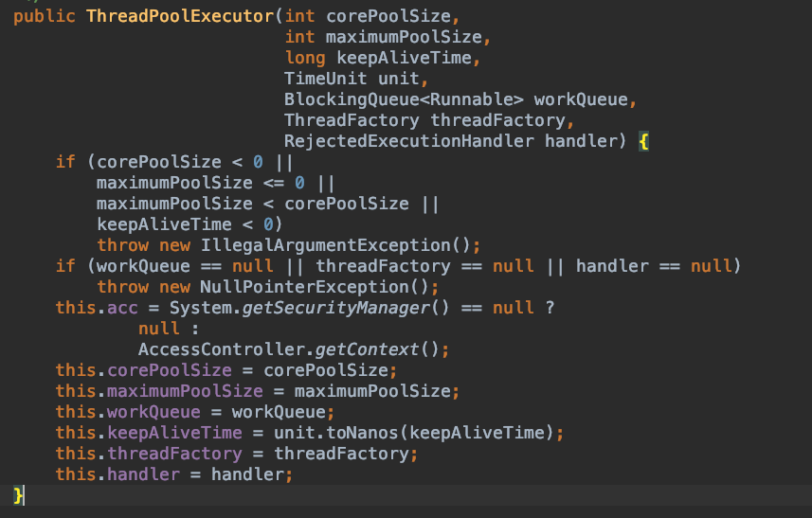Screen dimensions: 812x518
Task: Click 'RejectedExecutionHandler handler)' parameter
Action: (455, 141)
